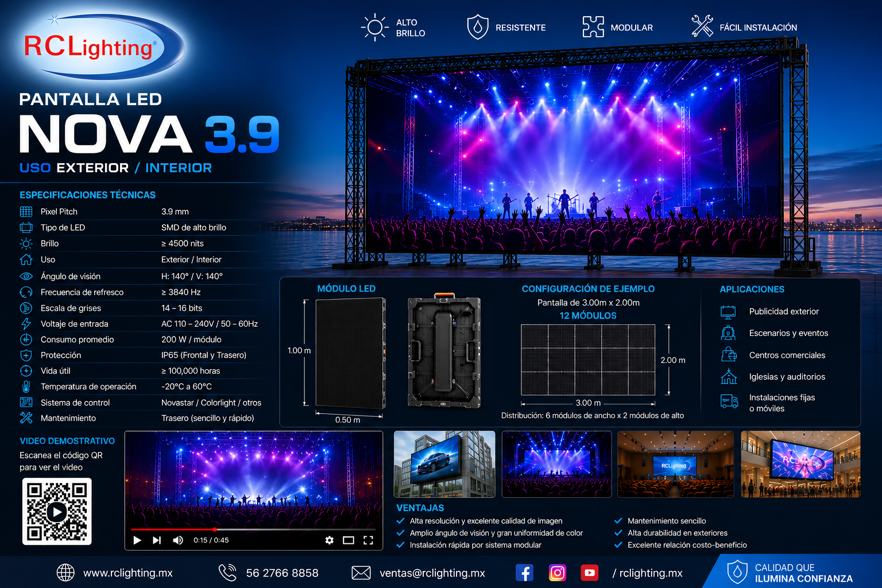Click the Iglesias y auditorios building icon
This screenshot has height=588, width=882.
pyautogui.click(x=729, y=377)
